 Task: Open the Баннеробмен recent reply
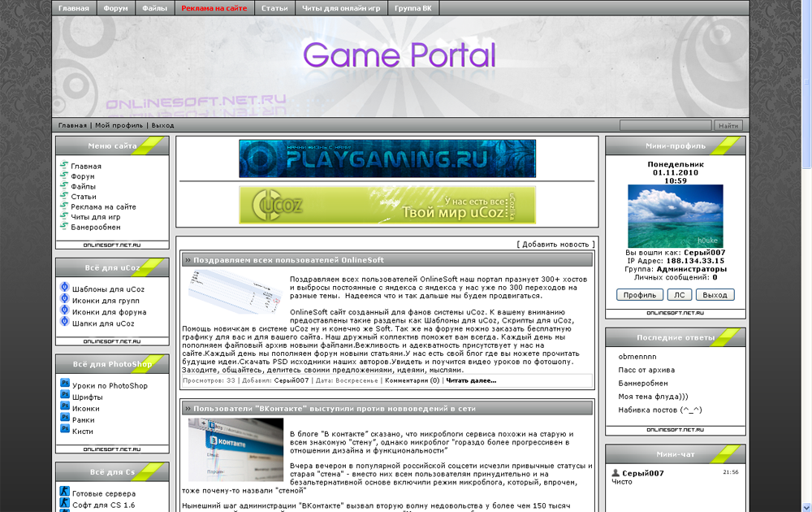[x=643, y=384]
